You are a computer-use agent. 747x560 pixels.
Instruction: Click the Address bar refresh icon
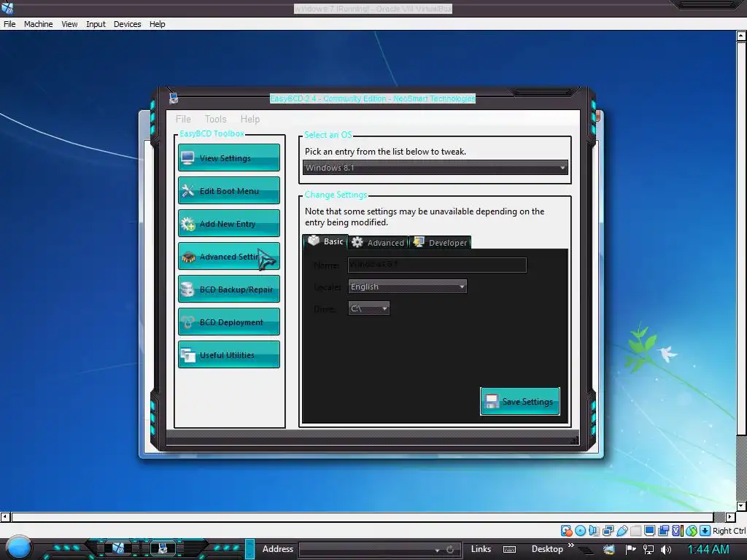point(449,550)
